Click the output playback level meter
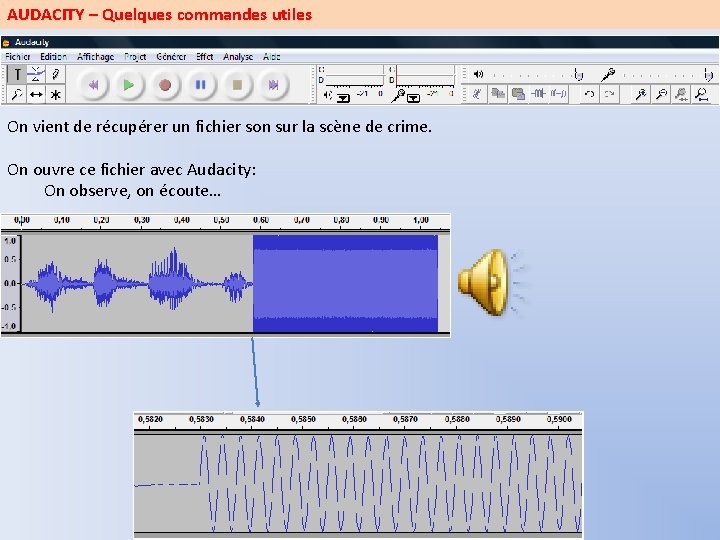 point(353,76)
